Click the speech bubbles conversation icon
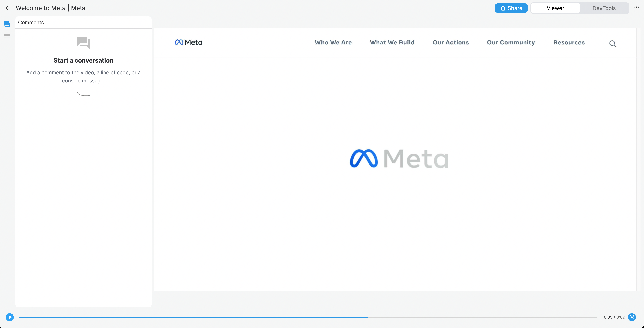The width and height of the screenshot is (644, 328). click(83, 42)
